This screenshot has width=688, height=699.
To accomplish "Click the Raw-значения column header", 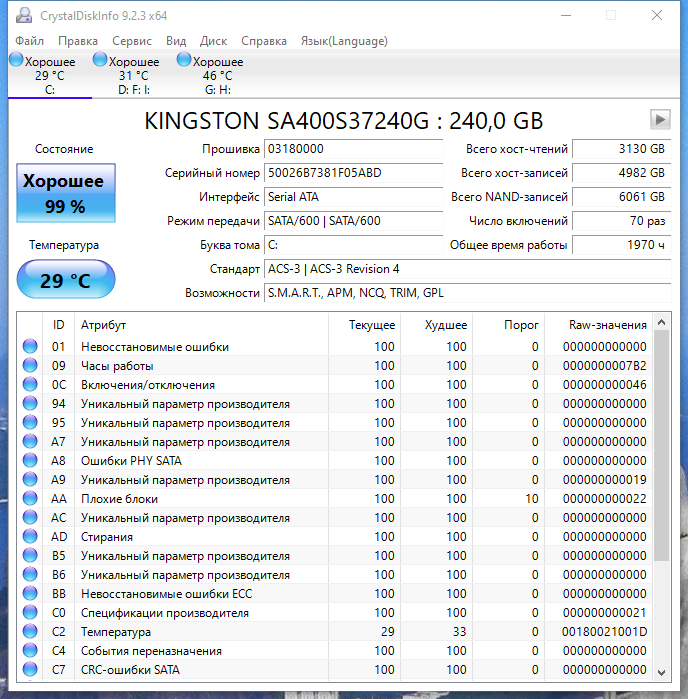I will (x=607, y=325).
